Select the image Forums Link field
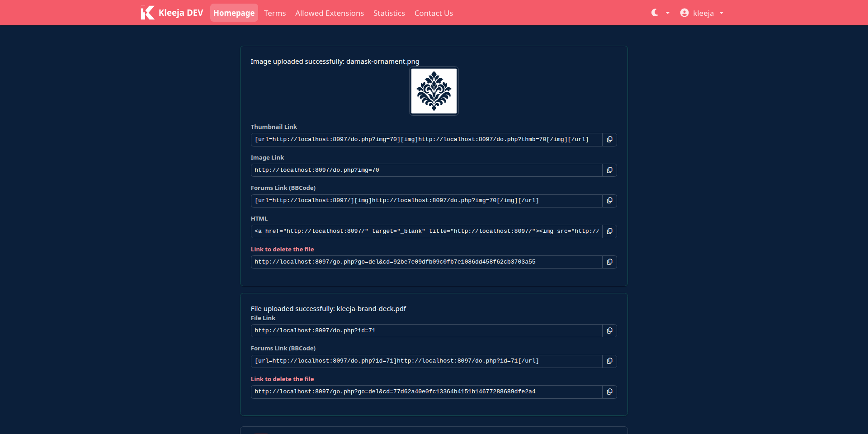Viewport: 868px width, 434px height. click(426, 201)
